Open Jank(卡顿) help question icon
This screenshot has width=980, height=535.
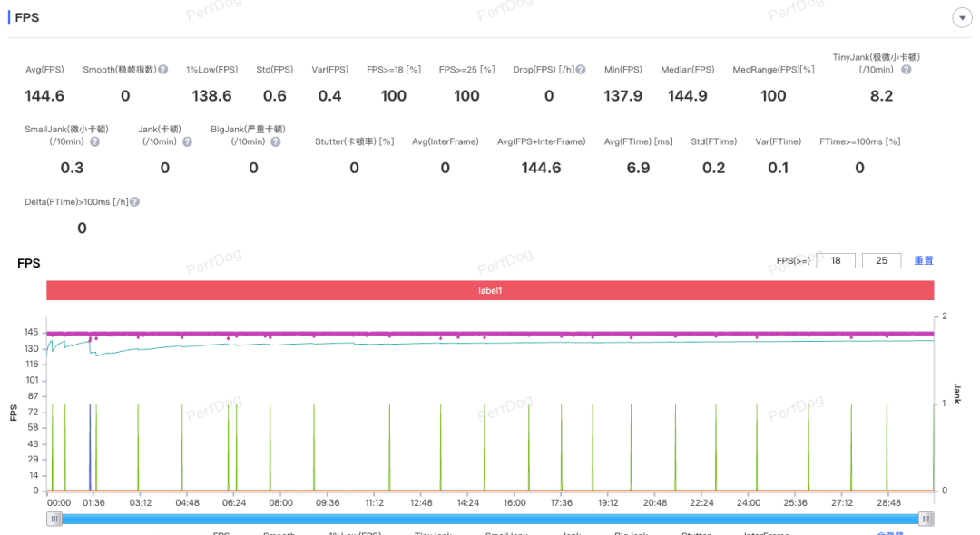tap(187, 141)
